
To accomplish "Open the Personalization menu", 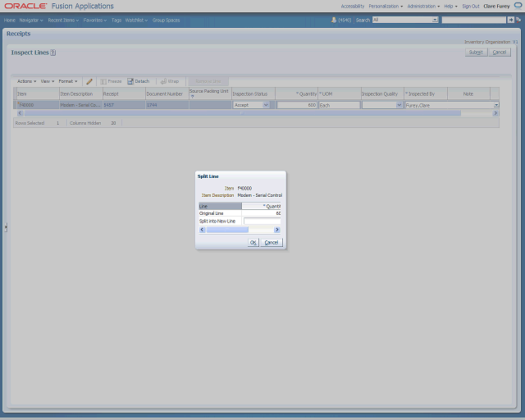I will click(x=386, y=6).
